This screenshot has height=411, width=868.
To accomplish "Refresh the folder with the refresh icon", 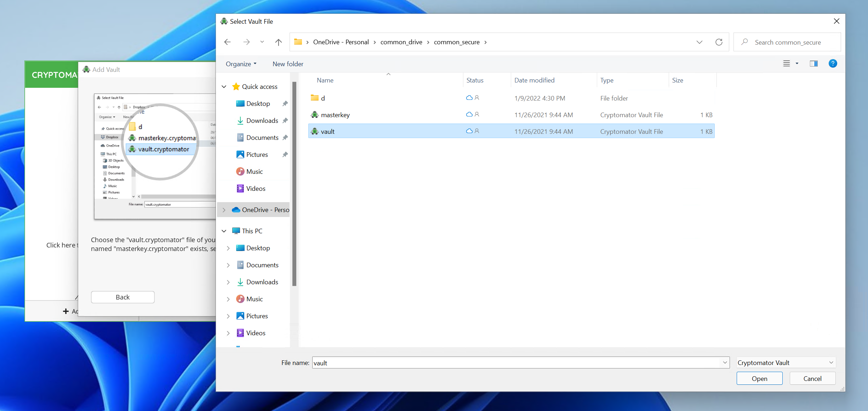I will click(x=719, y=42).
